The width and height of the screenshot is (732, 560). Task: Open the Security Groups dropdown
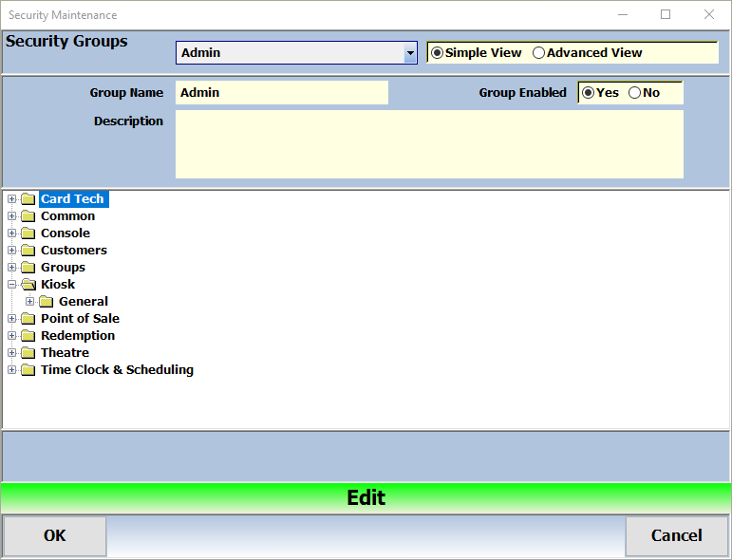[410, 53]
